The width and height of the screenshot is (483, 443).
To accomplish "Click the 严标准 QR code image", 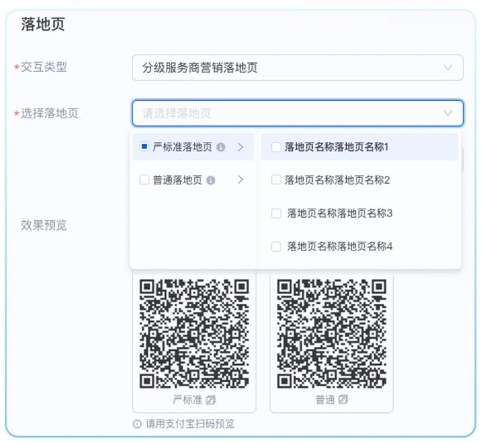I will 194,333.
